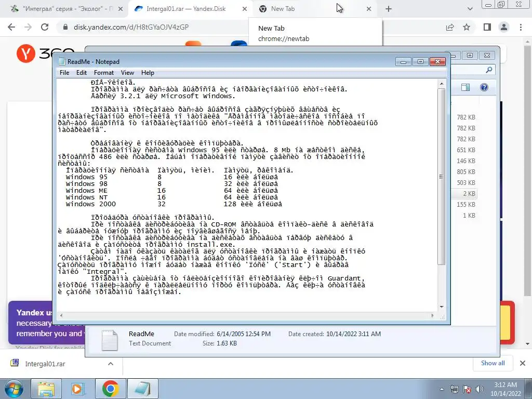Screen dimensions: 532x399
Task: Close the Chrome downloads bar
Action: point(523,363)
